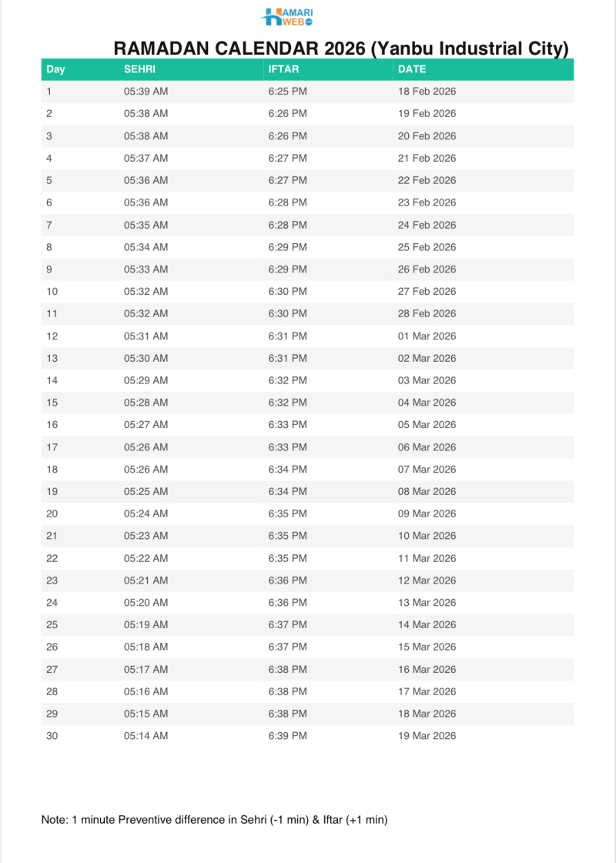Click the 6:25 PM Iftar time

[287, 92]
